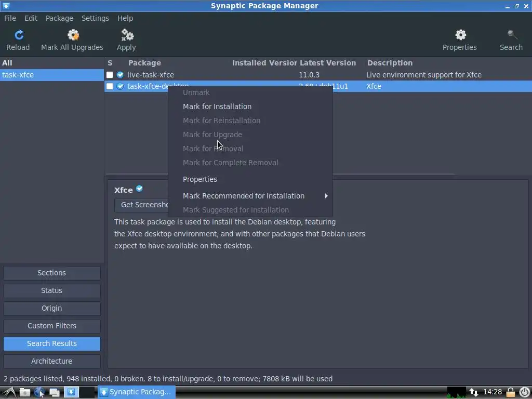The width and height of the screenshot is (532, 399).
Task: Open the Edit menu
Action: (31, 18)
